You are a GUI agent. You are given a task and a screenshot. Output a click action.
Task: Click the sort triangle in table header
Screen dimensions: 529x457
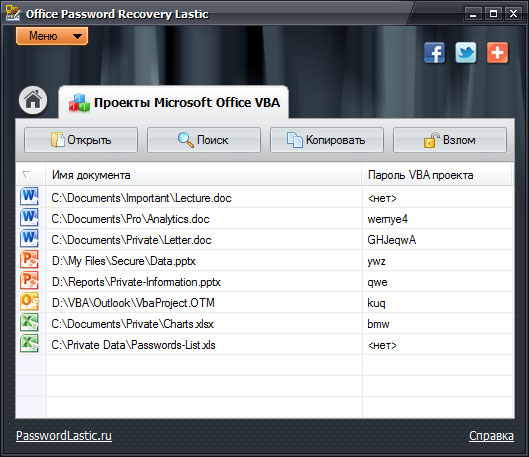(26, 175)
